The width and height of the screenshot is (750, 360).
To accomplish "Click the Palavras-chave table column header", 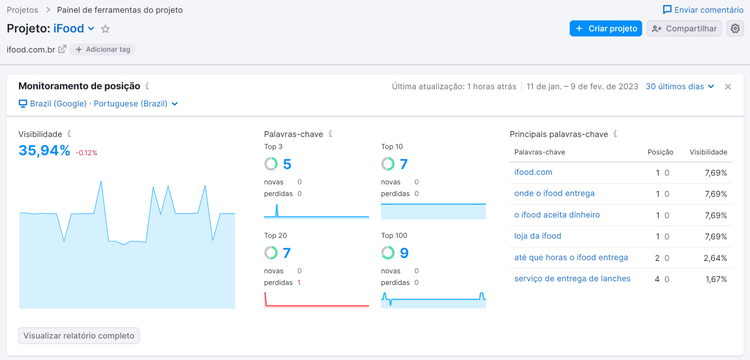I will (540, 153).
